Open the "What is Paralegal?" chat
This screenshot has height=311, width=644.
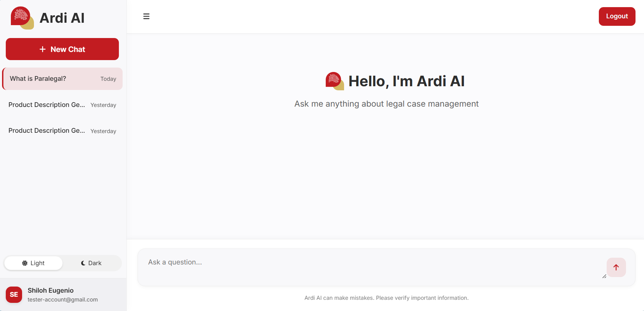[x=62, y=79]
